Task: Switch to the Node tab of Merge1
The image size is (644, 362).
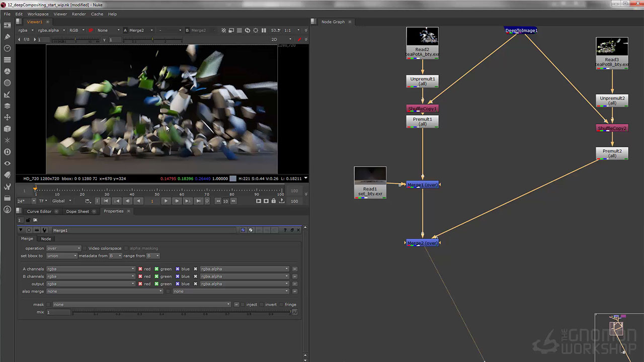Action: [x=46, y=239]
